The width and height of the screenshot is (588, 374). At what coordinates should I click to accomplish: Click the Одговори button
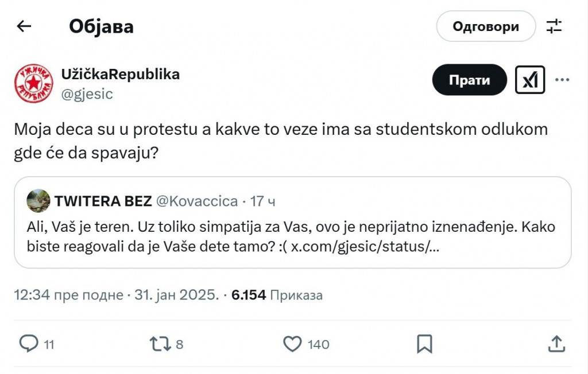[485, 26]
